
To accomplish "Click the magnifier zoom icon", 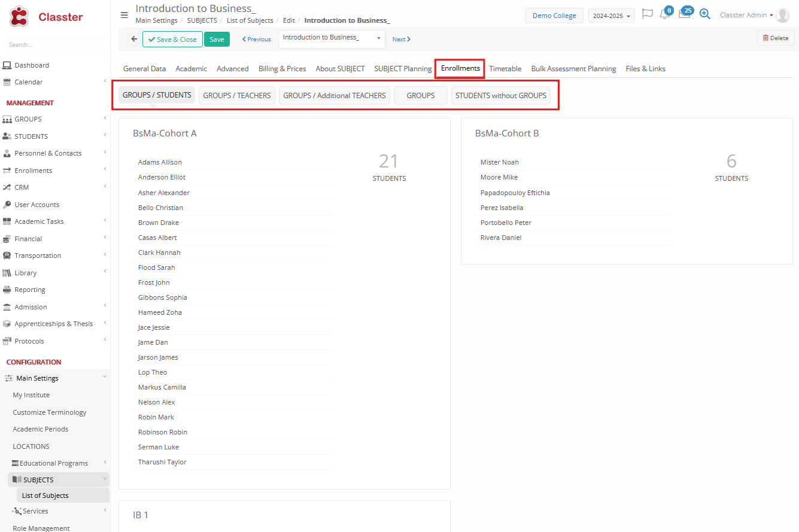I will 705,14.
